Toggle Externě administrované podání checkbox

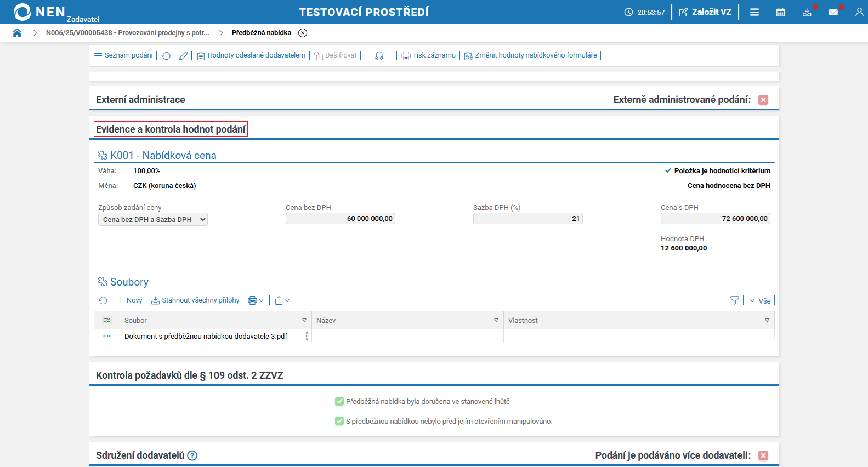tap(763, 100)
